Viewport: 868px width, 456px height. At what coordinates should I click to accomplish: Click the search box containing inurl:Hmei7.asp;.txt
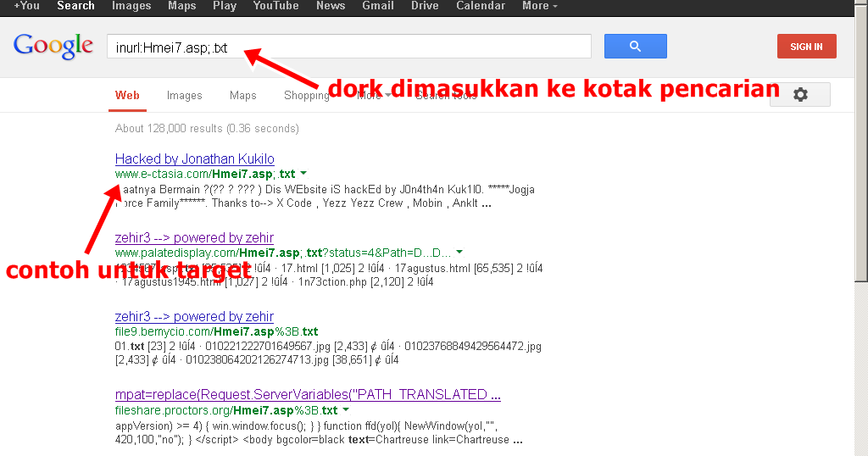348,47
